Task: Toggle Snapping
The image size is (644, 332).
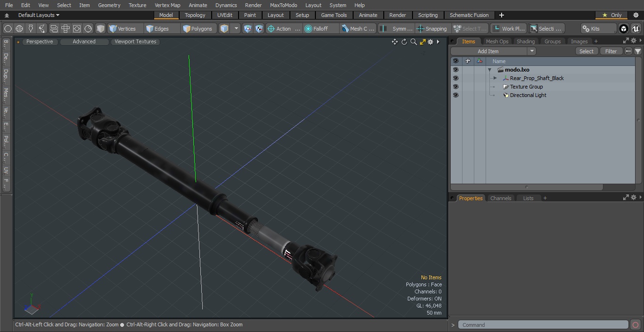Action: click(432, 29)
